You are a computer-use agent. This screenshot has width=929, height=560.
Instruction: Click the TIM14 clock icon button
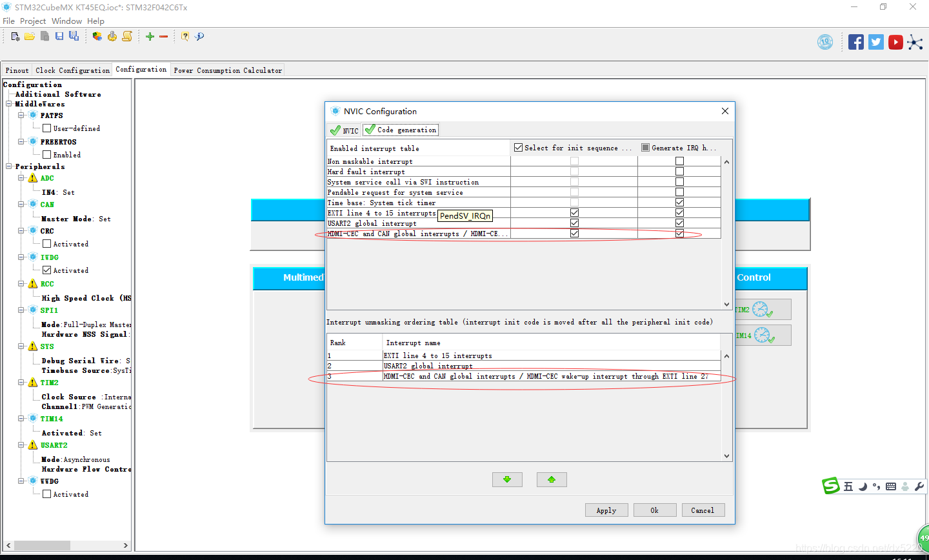(763, 335)
